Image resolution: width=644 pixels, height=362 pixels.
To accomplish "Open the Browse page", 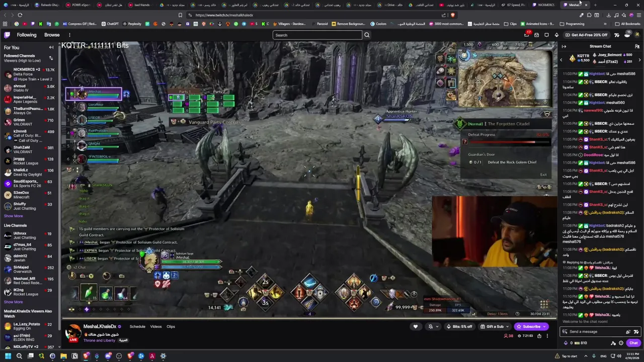I will click(x=52, y=35).
